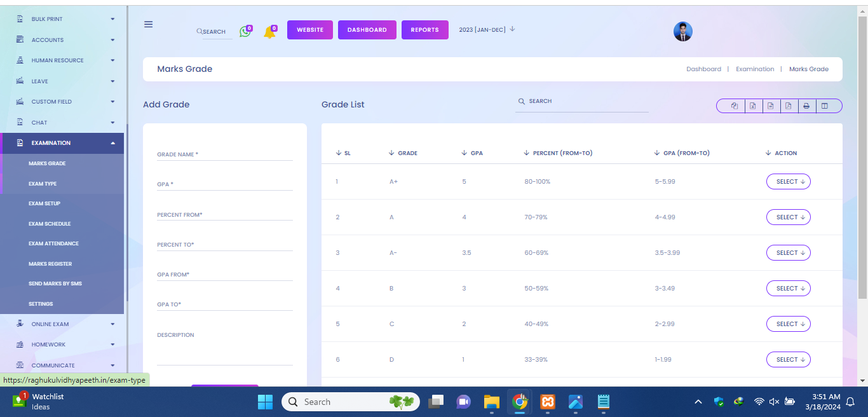Toggle the hamburger sidebar menu
Image resolution: width=868 pixels, height=417 pixels.
pyautogui.click(x=148, y=24)
